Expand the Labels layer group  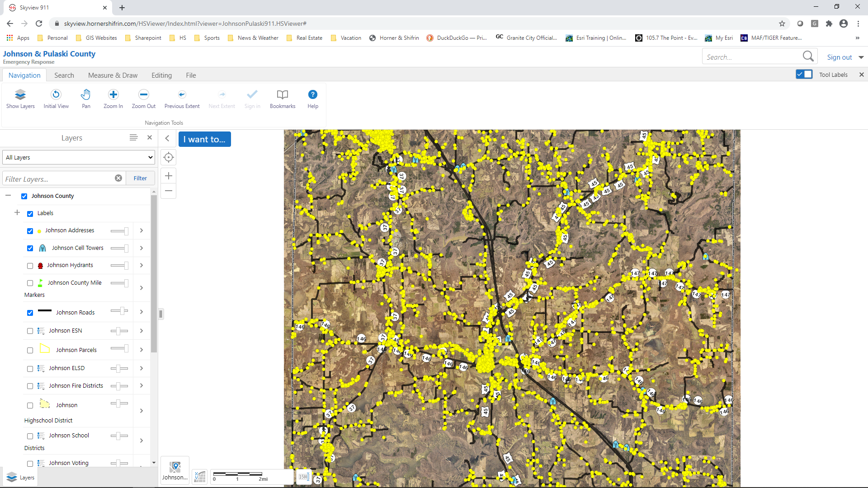(17, 212)
